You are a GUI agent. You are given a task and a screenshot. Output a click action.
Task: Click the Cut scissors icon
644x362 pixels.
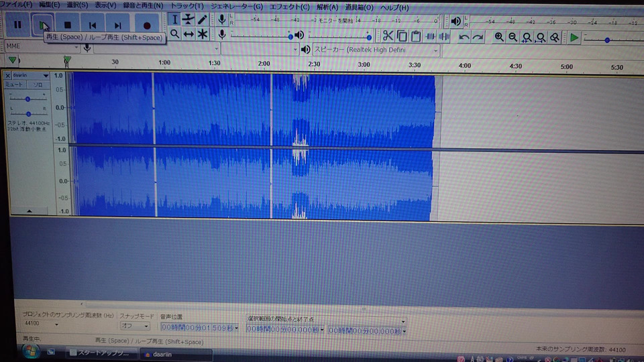(x=387, y=36)
